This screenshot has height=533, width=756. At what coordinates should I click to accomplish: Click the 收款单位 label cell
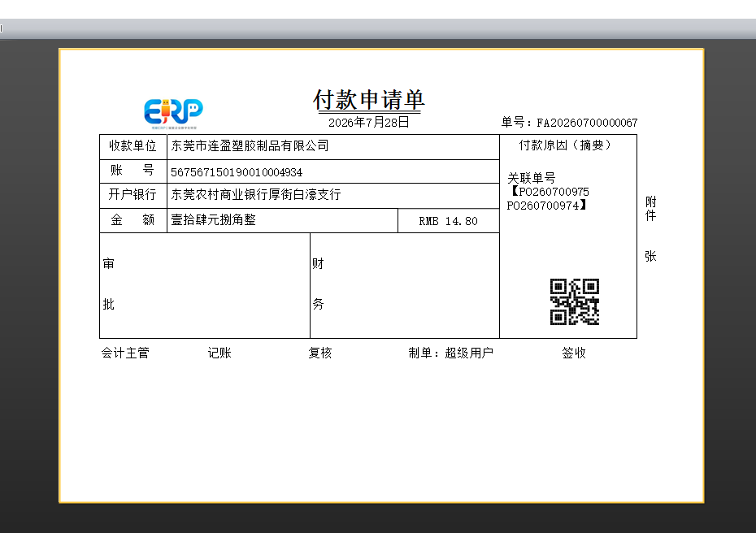coord(133,147)
